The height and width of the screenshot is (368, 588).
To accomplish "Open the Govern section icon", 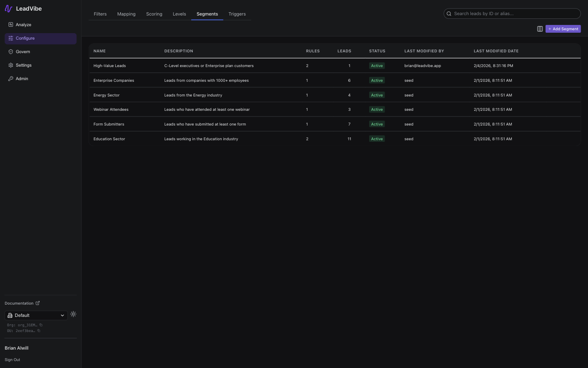I will (x=11, y=52).
